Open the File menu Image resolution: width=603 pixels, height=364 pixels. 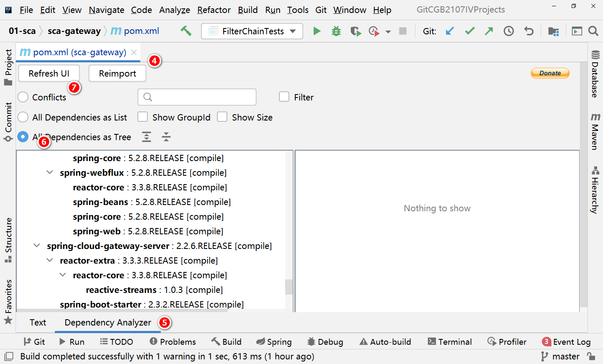tap(26, 10)
